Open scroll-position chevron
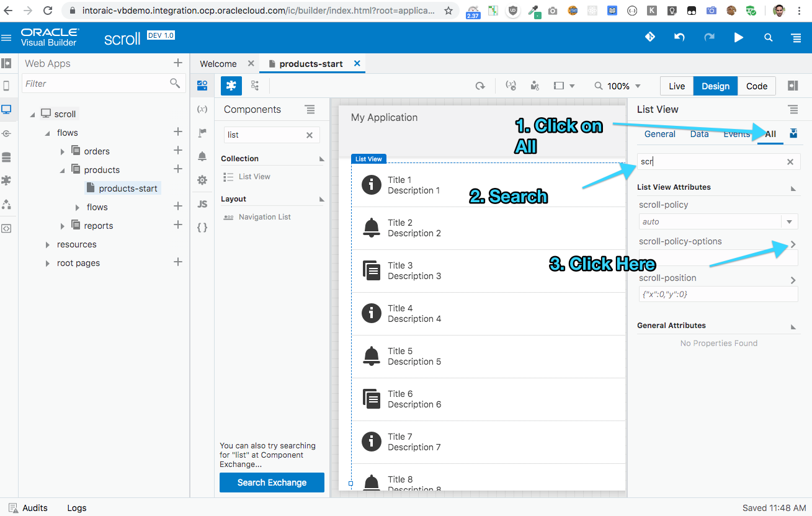This screenshot has width=812, height=516. click(793, 280)
